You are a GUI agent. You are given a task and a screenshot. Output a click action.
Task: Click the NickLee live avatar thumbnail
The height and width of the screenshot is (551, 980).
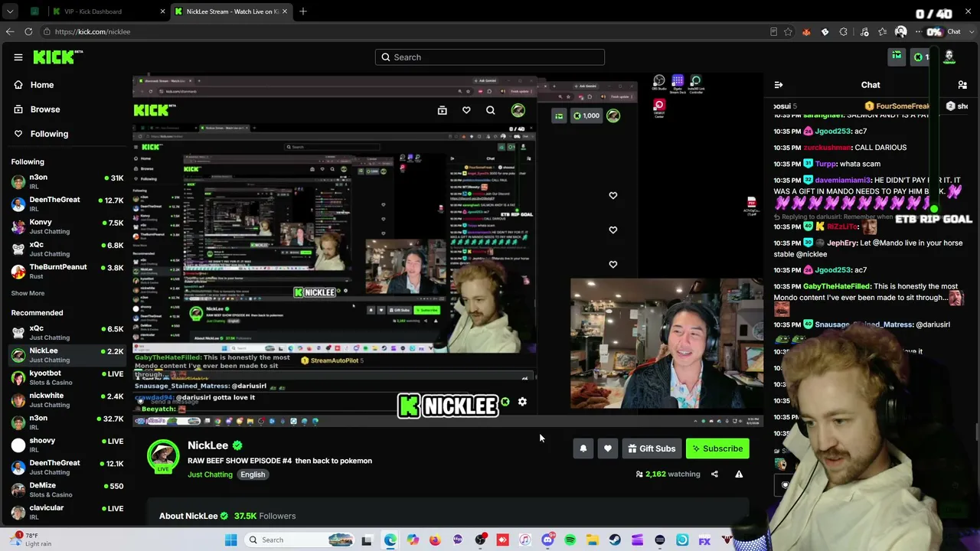(163, 457)
